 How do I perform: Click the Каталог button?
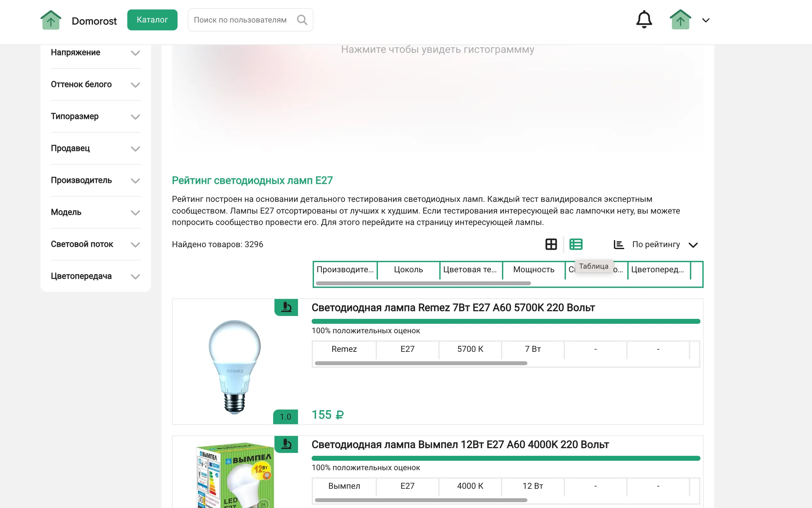(x=152, y=20)
